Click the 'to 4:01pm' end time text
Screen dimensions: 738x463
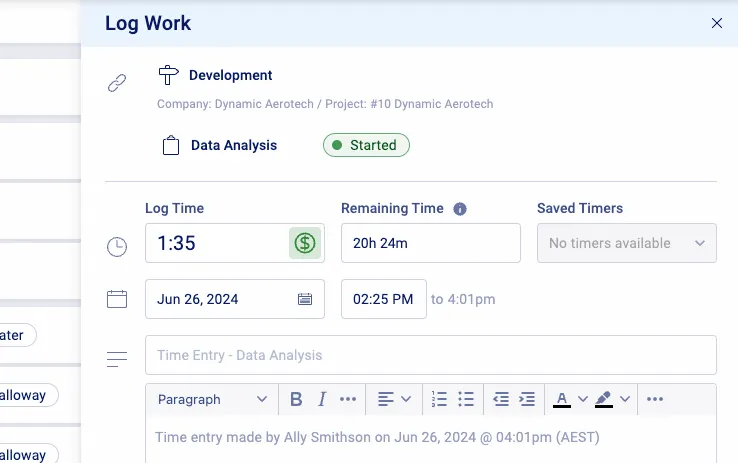pos(463,299)
